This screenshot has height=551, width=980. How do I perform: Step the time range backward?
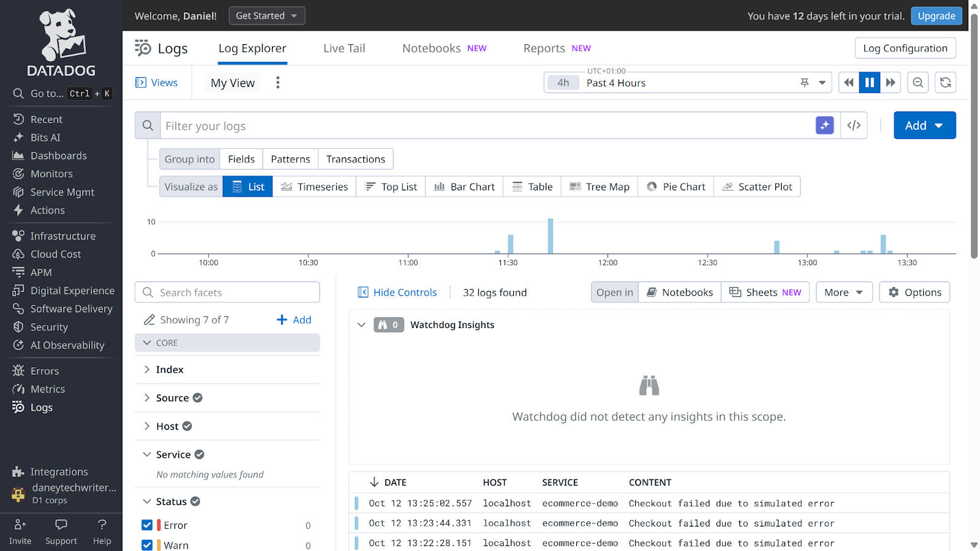[849, 83]
